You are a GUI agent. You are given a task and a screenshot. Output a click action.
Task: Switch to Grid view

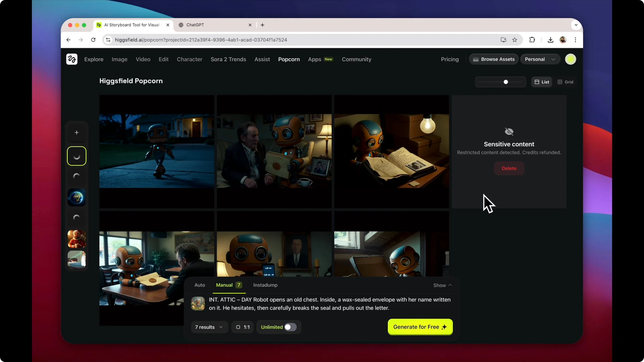[x=566, y=82]
